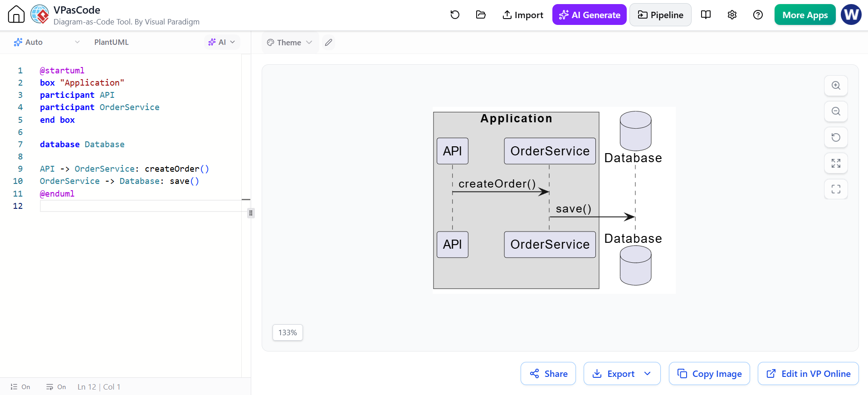Open Export options chevron

click(x=648, y=374)
